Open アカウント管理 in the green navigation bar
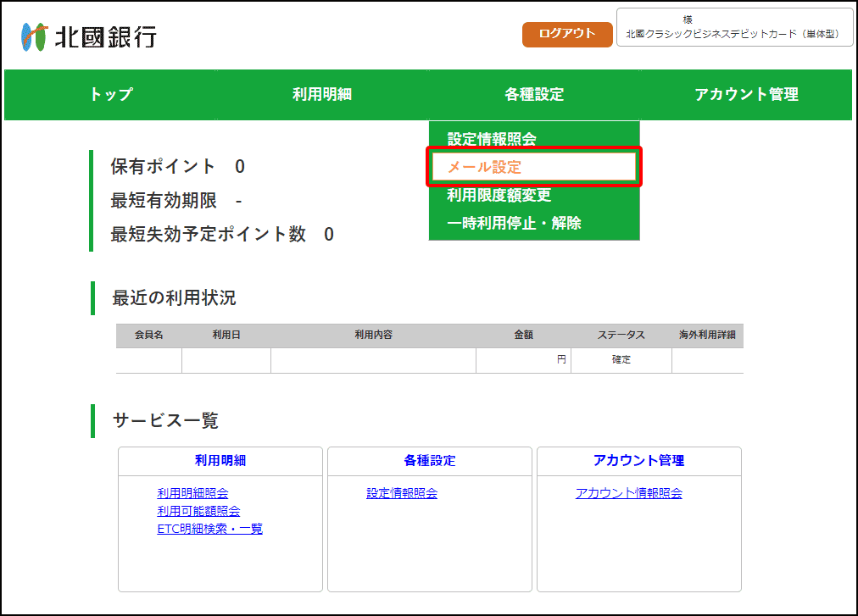 coord(746,95)
